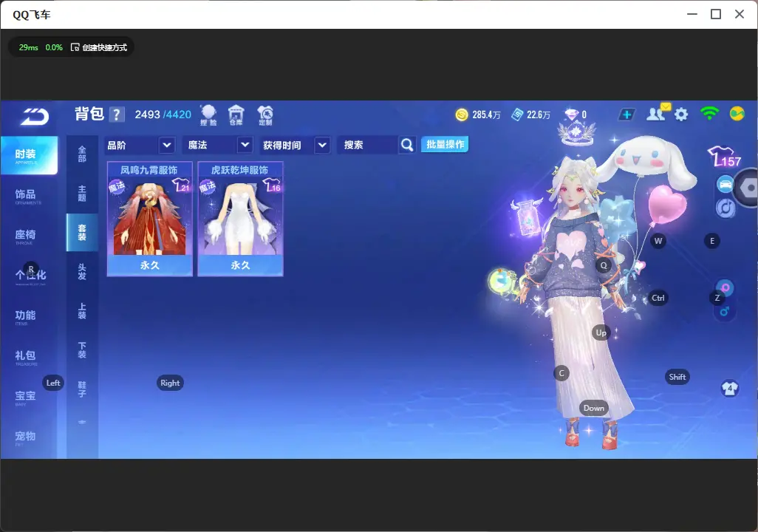
Task: Click the 285.4万 gold balance
Action: [486, 115]
